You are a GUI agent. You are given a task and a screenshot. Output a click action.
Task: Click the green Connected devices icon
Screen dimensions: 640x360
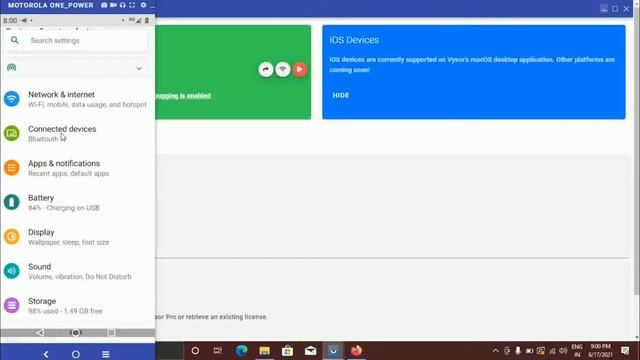tap(11, 133)
